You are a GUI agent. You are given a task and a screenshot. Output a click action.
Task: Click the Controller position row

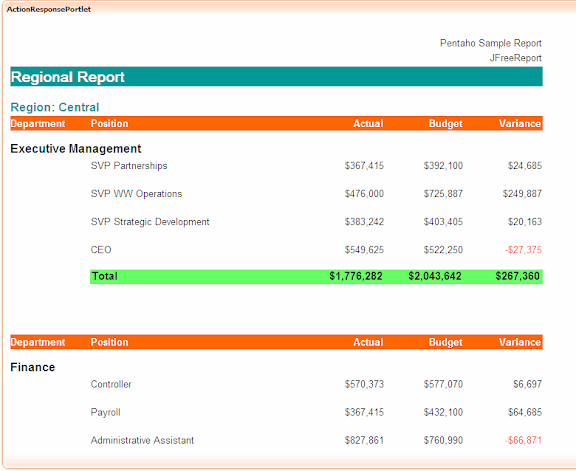(x=316, y=384)
